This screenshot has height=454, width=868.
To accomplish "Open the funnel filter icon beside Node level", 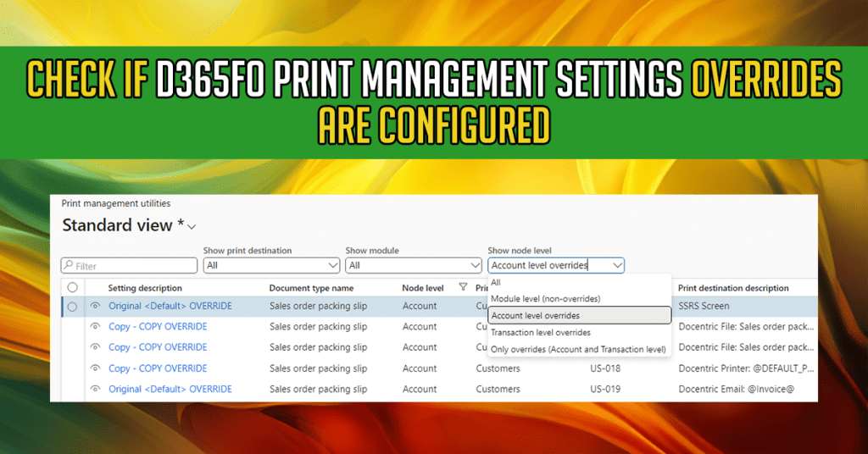I will [463, 287].
